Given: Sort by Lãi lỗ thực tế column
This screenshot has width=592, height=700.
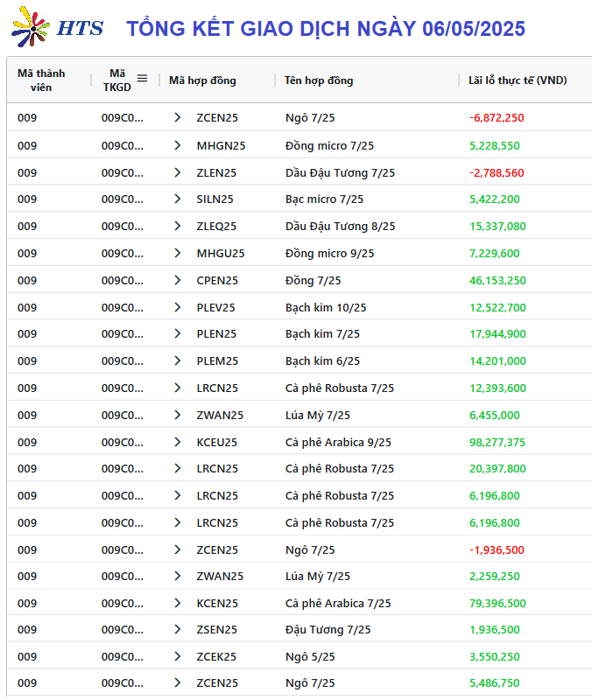Looking at the screenshot, I should click(518, 80).
